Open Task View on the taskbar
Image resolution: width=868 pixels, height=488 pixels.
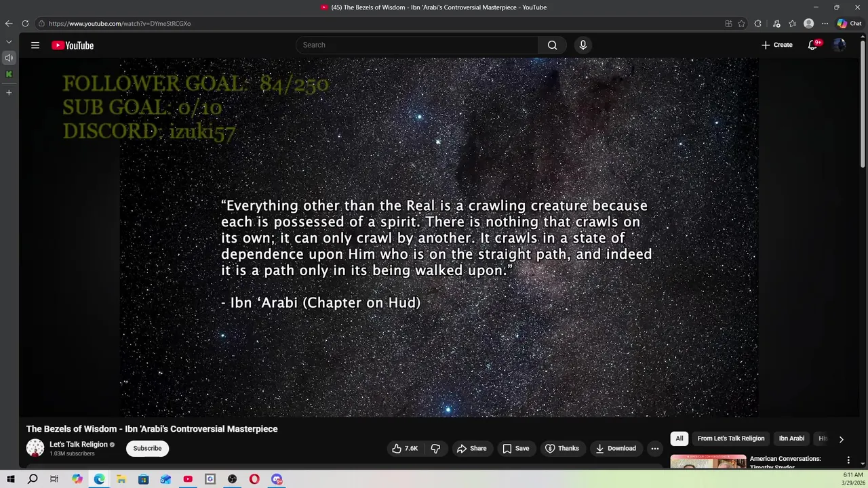click(x=54, y=479)
